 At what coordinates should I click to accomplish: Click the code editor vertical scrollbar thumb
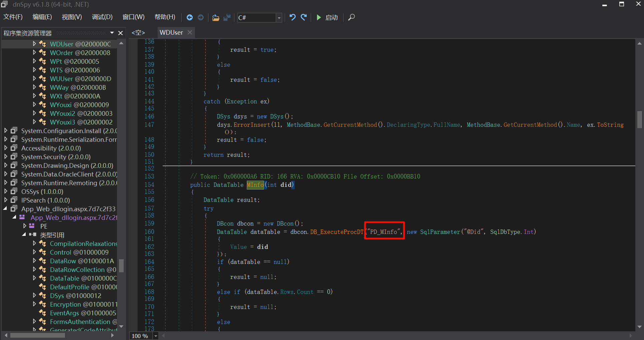[x=639, y=119]
